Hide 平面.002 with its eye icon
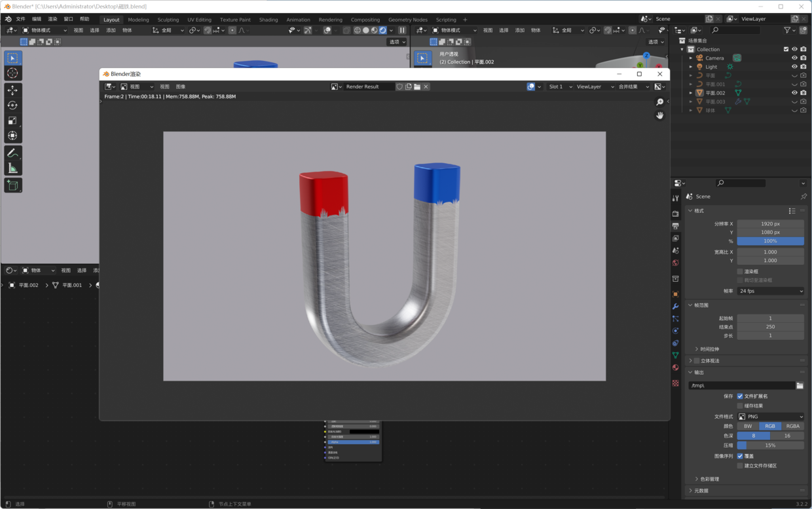This screenshot has width=812, height=509. [x=794, y=92]
